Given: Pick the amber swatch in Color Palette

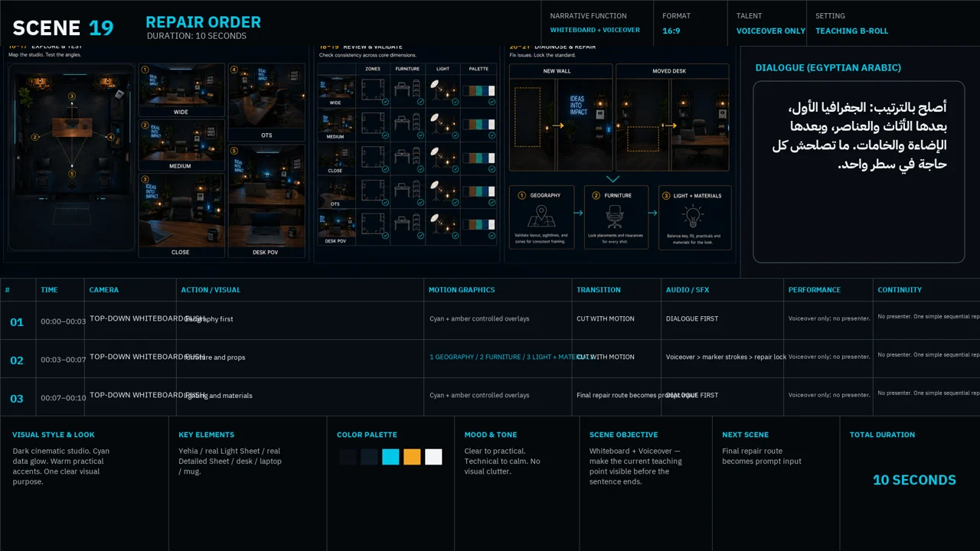Looking at the screenshot, I should 412,457.
